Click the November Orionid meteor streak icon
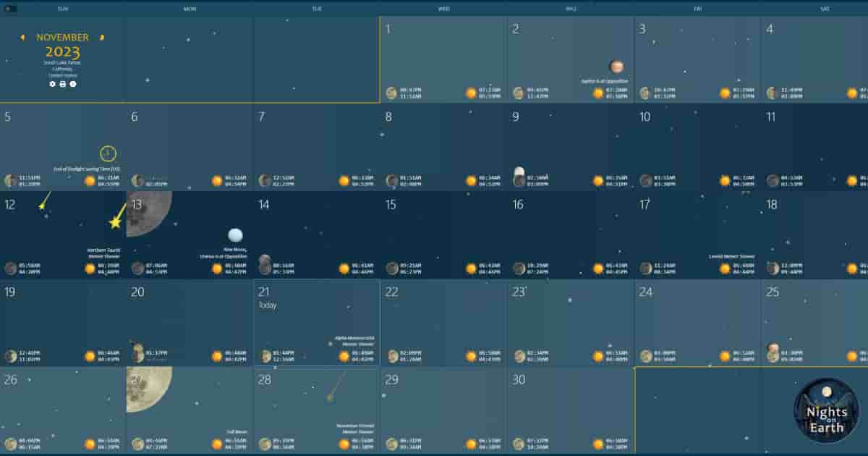868x456 pixels. coord(336,387)
